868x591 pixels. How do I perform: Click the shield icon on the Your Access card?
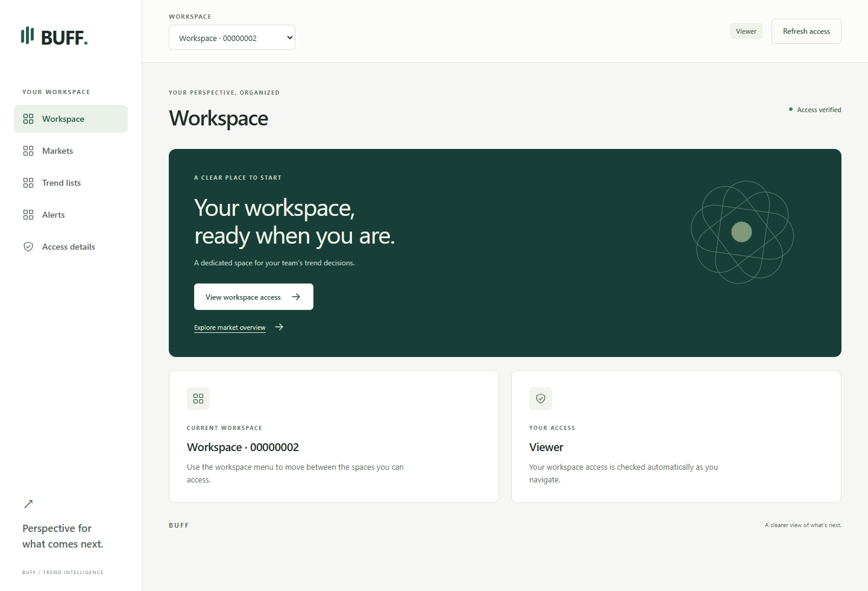click(541, 399)
